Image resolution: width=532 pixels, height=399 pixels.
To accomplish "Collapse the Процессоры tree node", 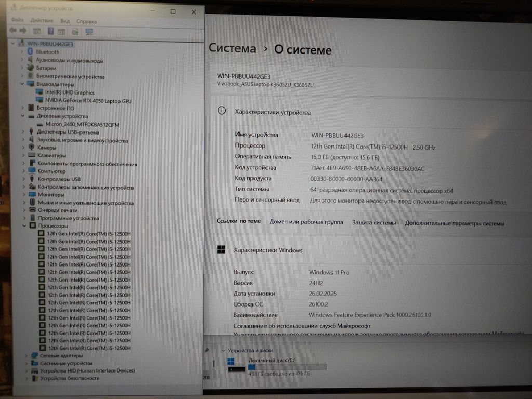I will point(24,225).
